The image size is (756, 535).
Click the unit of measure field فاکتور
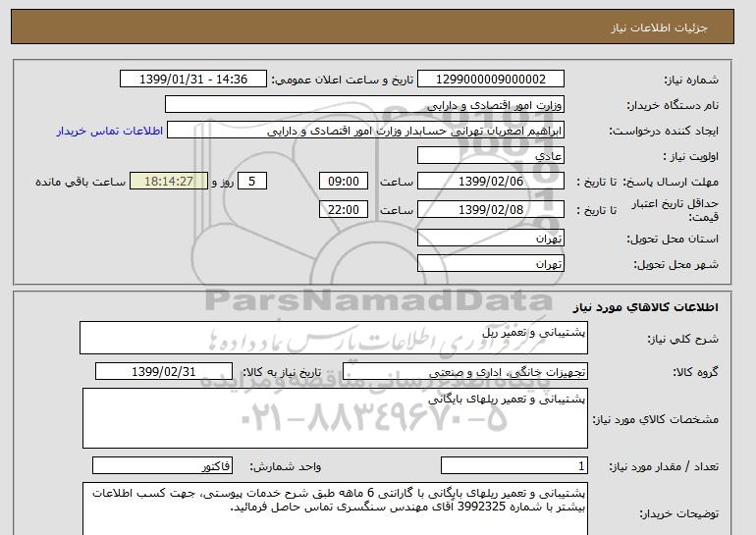(x=162, y=466)
